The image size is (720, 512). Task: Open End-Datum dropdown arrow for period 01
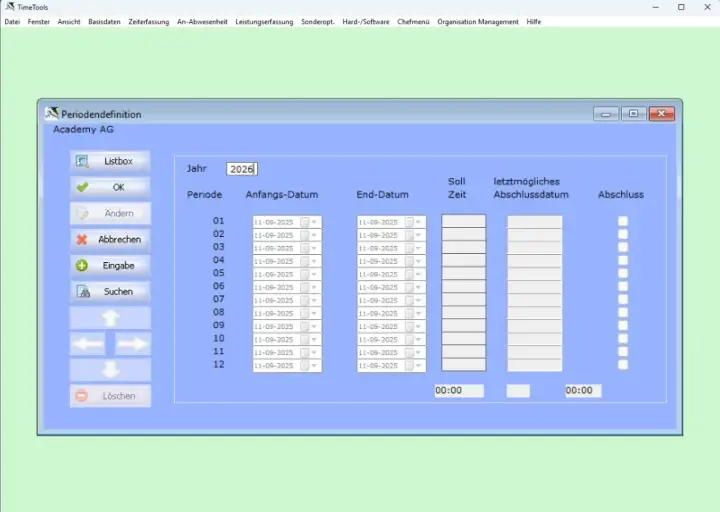pos(419,222)
